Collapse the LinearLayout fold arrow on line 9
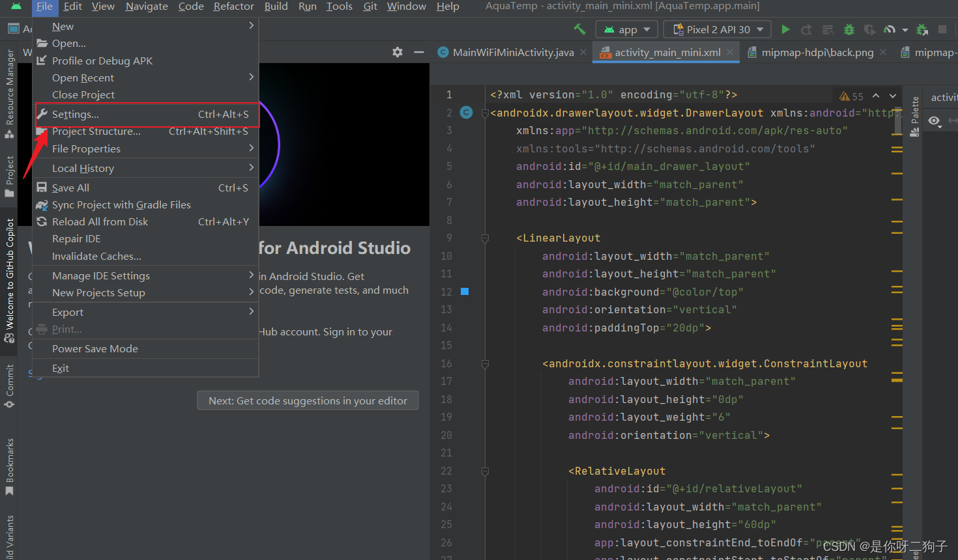Screen dimensions: 958x560 [485, 237]
